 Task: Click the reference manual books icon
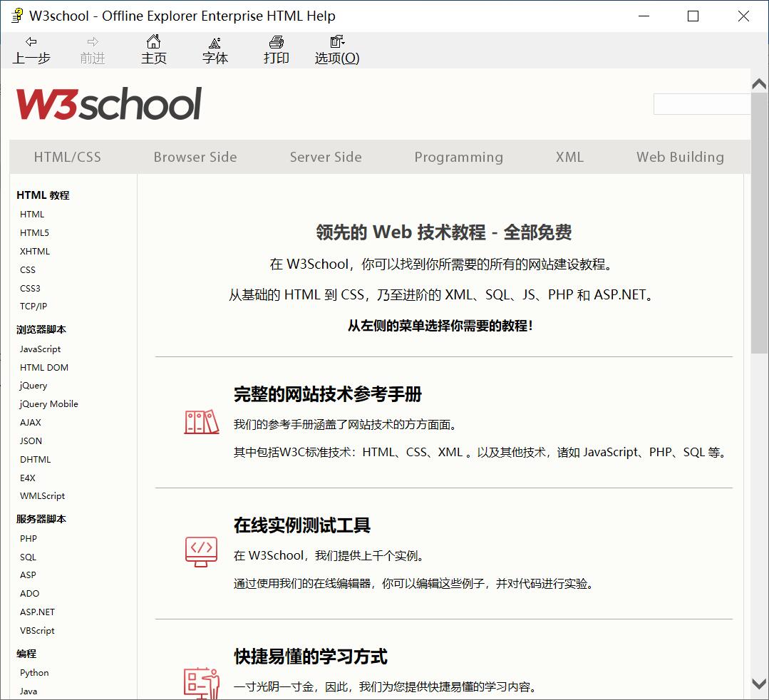(202, 421)
